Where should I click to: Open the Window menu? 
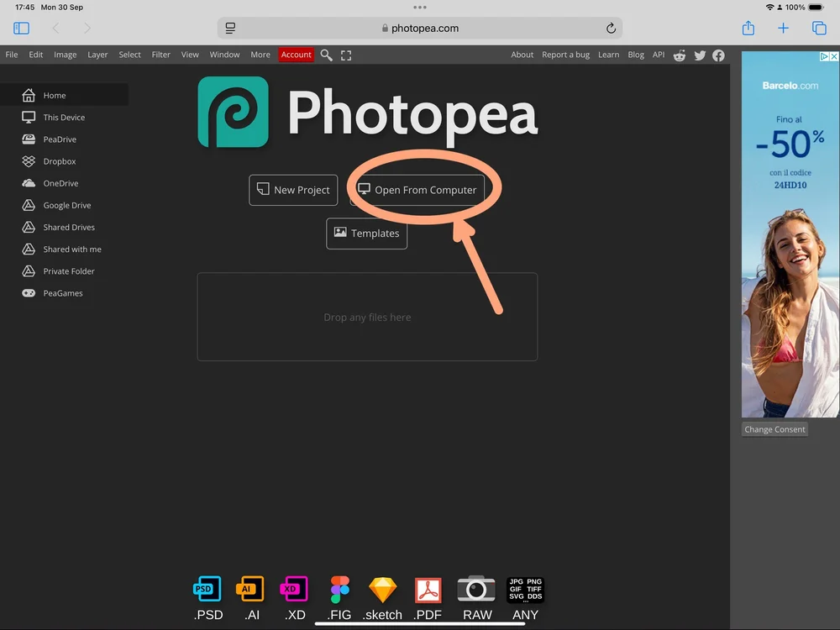pos(224,55)
